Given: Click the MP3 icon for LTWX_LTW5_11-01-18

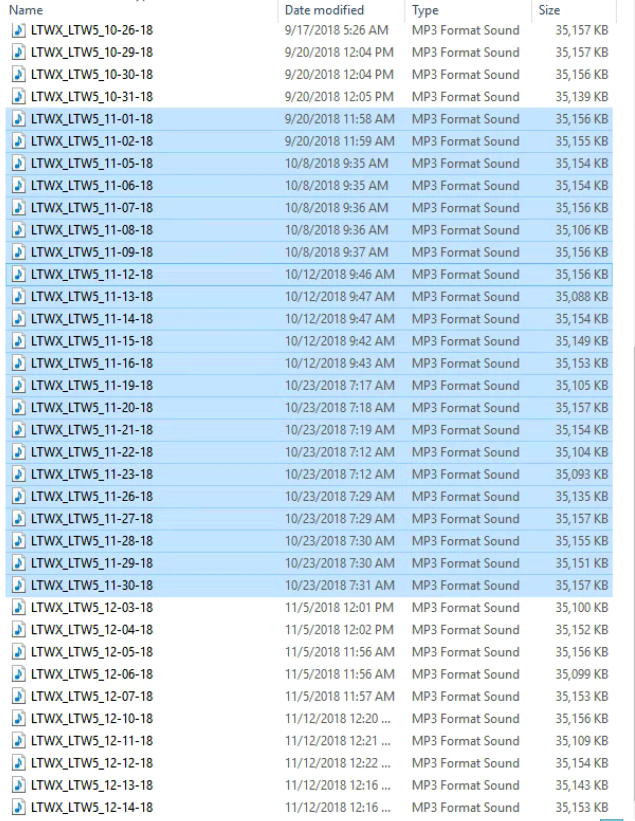Looking at the screenshot, I should tap(19, 119).
